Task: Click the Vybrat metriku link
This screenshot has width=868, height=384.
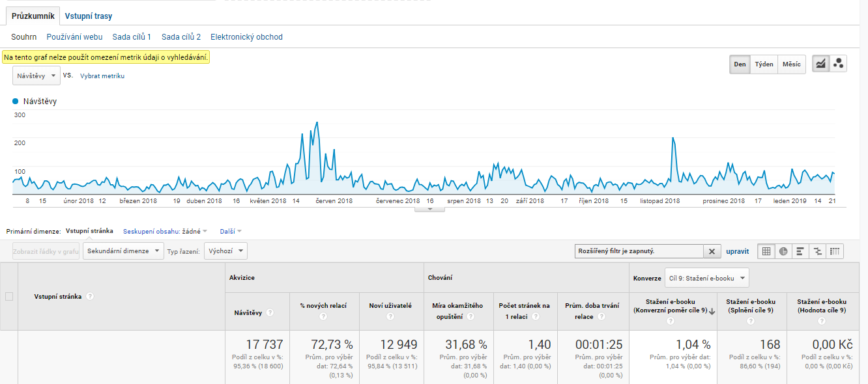Action: [102, 76]
